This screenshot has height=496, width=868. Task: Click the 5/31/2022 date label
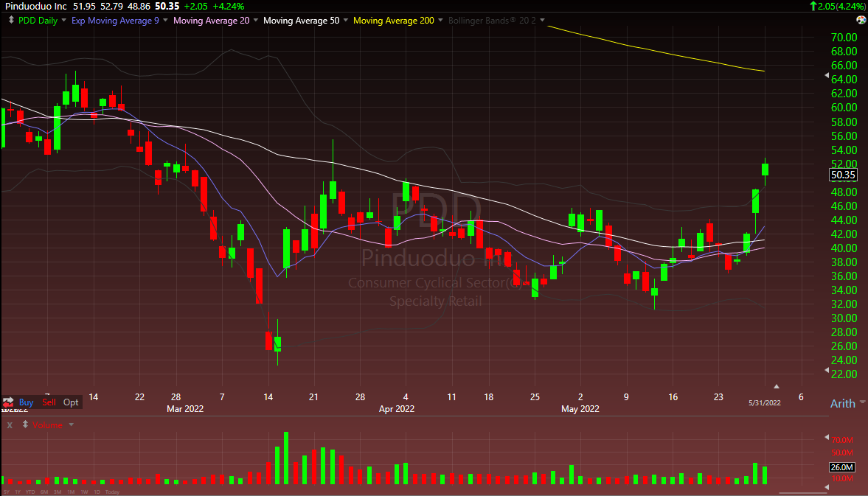point(765,402)
